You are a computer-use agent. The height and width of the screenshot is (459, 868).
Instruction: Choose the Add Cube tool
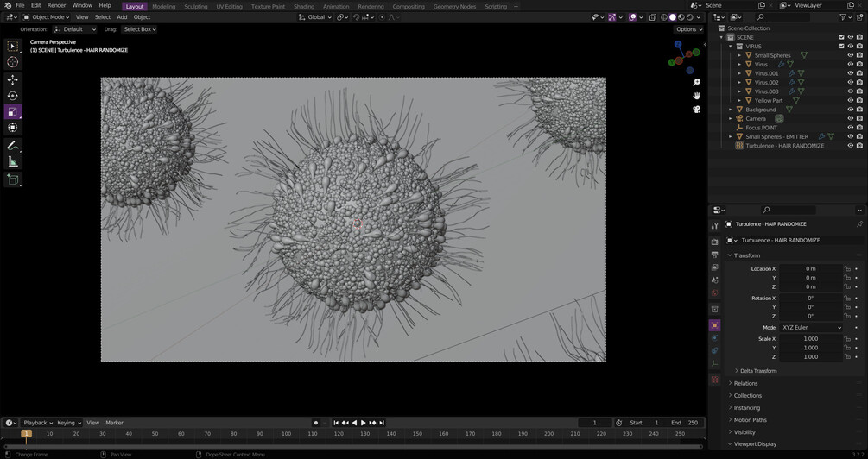point(12,179)
